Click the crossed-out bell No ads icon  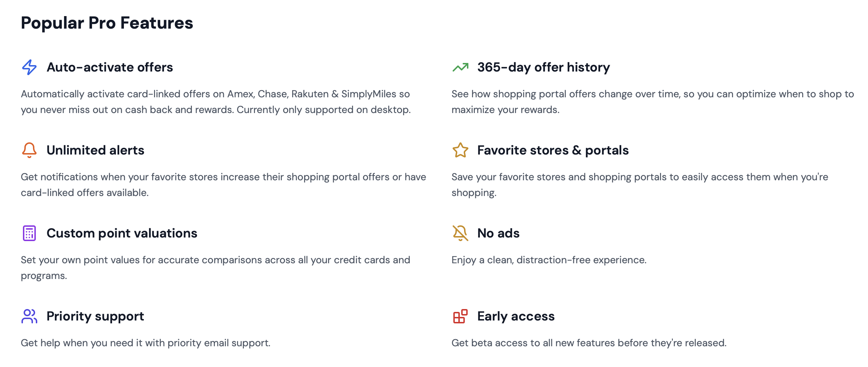pos(460,233)
